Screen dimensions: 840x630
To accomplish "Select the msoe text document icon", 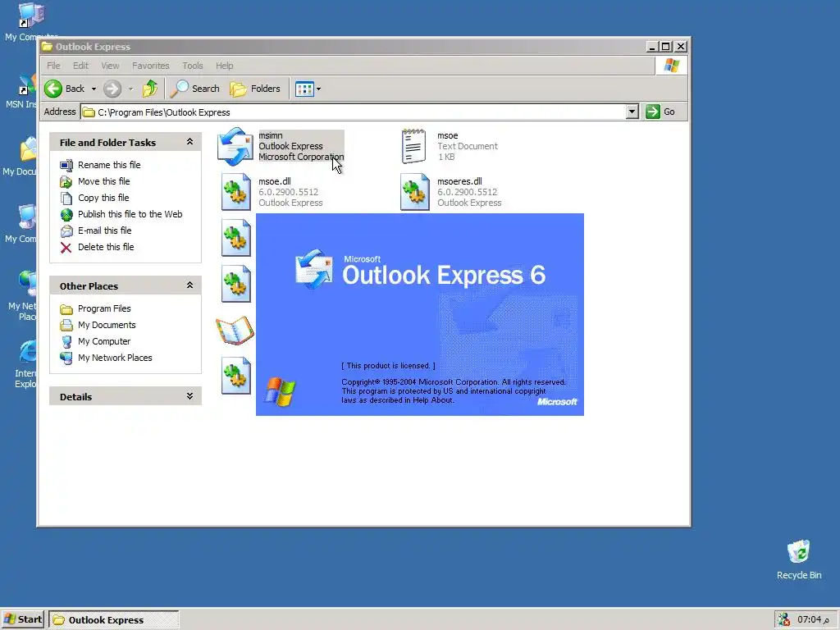I will click(x=414, y=146).
